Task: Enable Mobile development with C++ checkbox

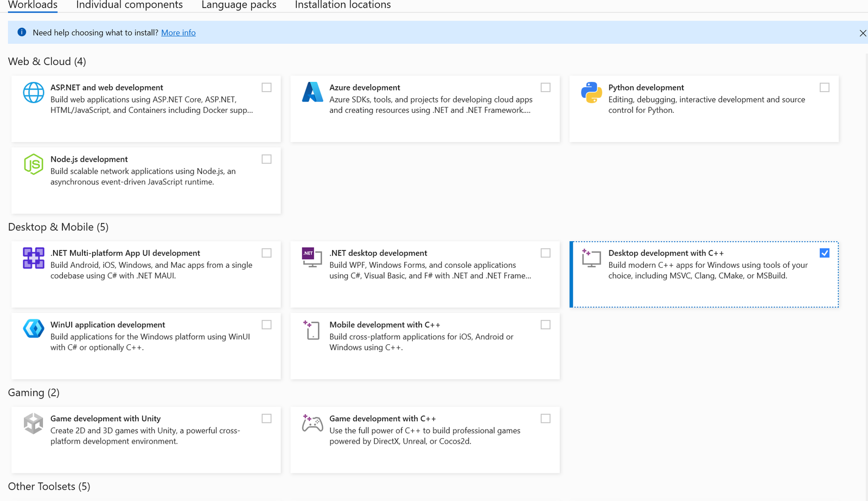Action: (x=545, y=324)
